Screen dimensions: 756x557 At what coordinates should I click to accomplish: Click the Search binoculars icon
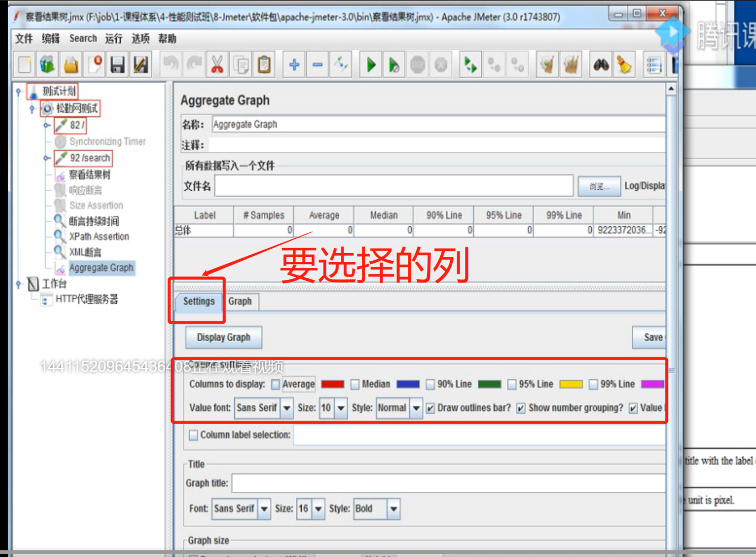coord(601,65)
